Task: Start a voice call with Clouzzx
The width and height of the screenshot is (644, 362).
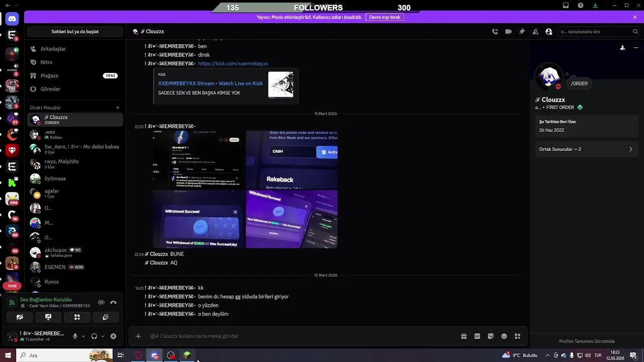Action: coord(495,31)
